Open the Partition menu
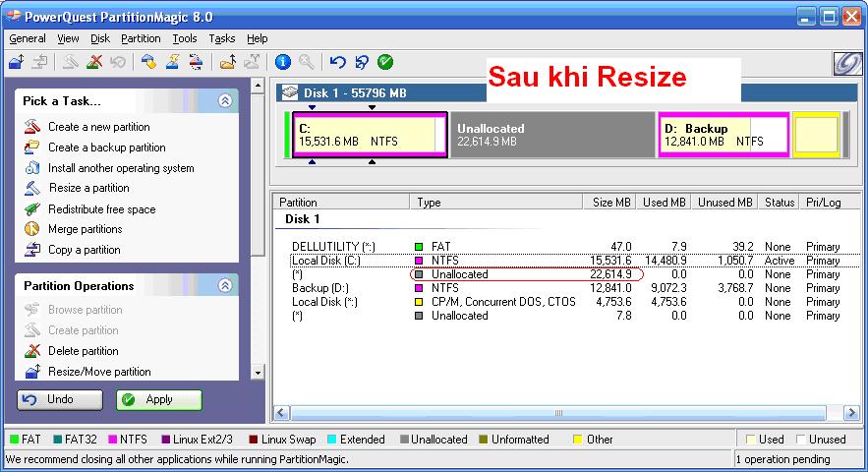Screen dimensions: 868x472 tap(141, 38)
